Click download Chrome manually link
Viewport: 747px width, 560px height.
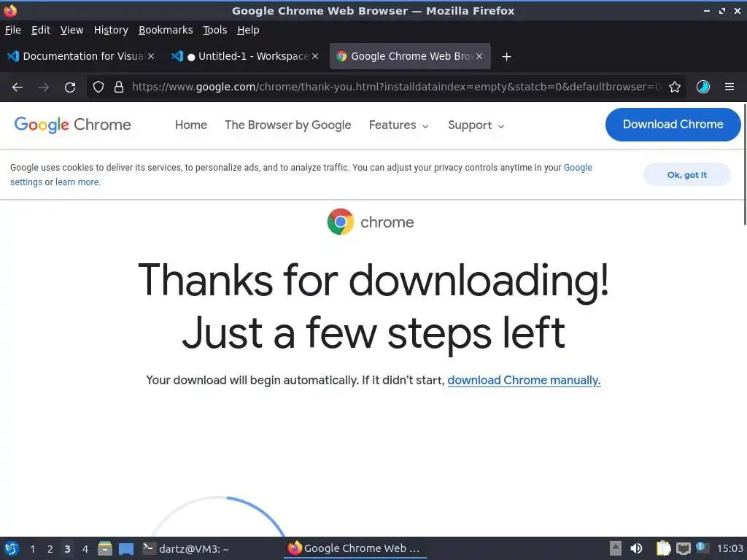pos(524,381)
